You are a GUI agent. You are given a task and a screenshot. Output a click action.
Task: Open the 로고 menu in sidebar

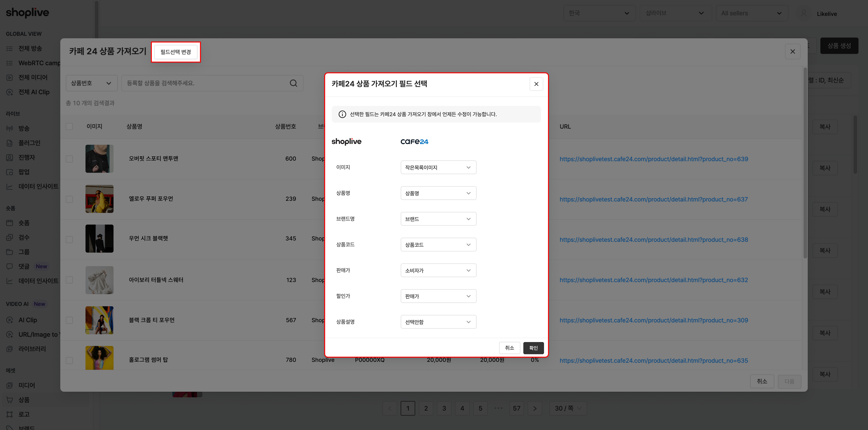click(24, 414)
